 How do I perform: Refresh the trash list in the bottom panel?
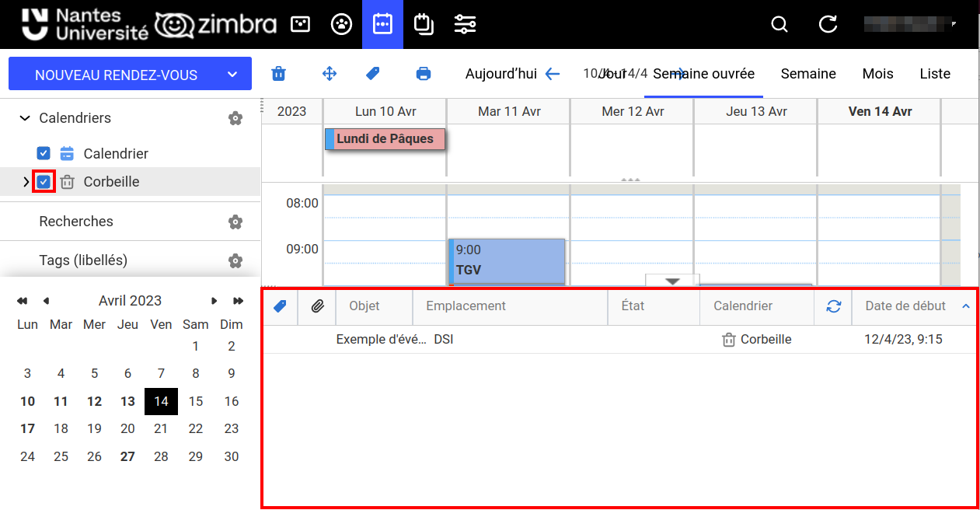[x=833, y=306]
